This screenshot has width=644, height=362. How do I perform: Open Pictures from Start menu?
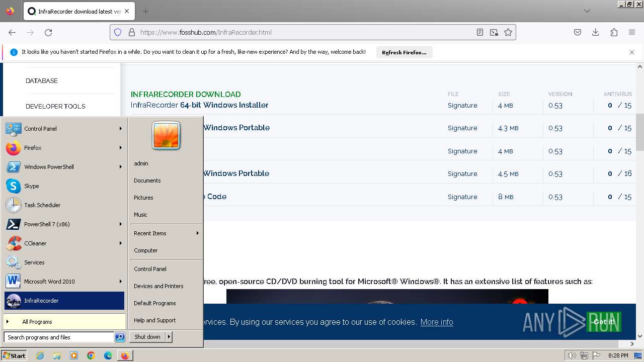click(x=166, y=198)
